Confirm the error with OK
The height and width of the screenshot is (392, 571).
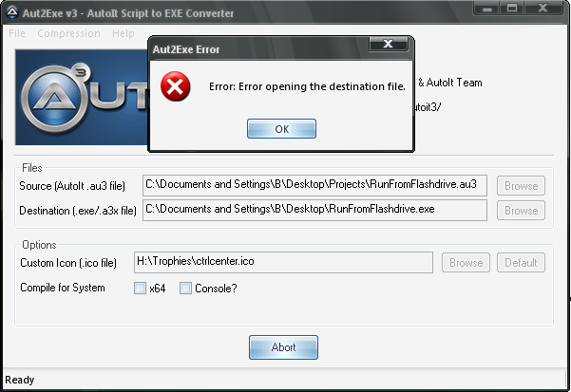[281, 129]
